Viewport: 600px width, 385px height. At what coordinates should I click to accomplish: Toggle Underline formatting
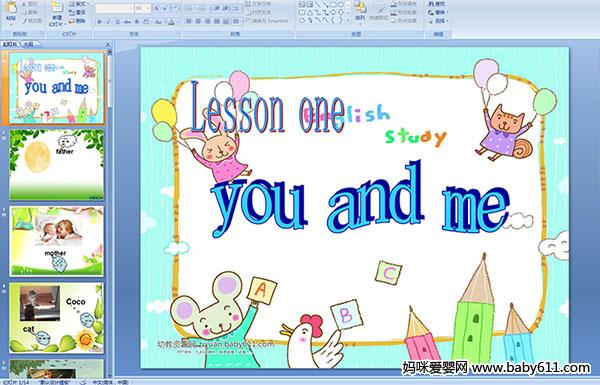[117, 22]
